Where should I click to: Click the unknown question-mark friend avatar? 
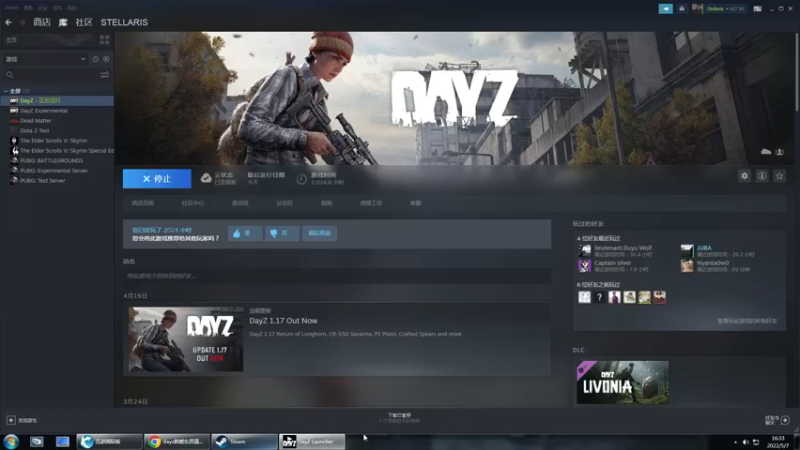(x=599, y=297)
